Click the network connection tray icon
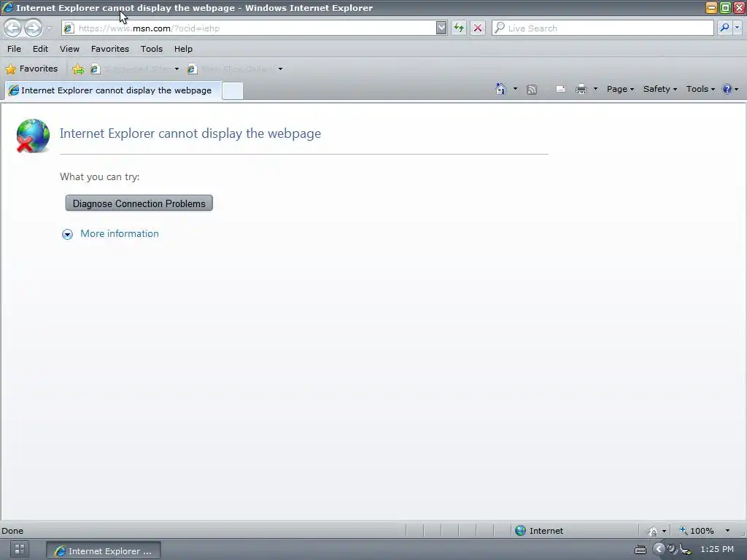The height and width of the screenshot is (560, 747). [x=685, y=550]
